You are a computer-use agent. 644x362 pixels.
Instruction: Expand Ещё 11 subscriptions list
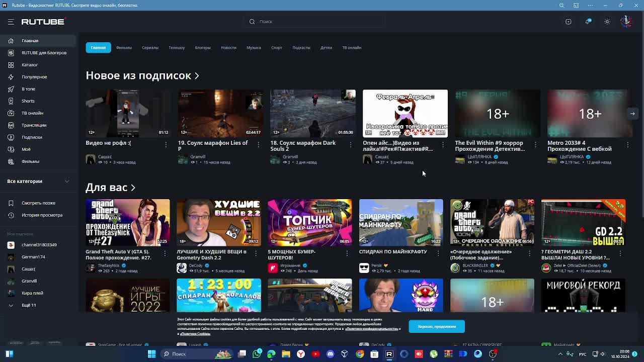pyautogui.click(x=38, y=305)
